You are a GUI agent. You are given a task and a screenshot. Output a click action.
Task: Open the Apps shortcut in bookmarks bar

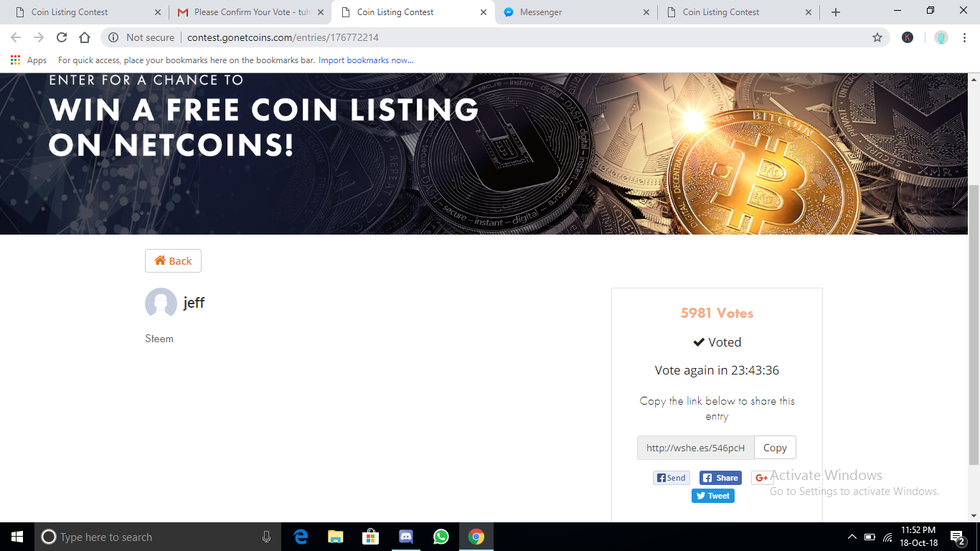pos(29,60)
